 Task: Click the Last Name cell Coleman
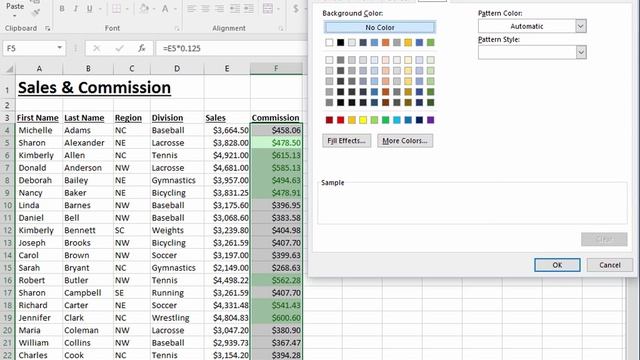point(88,330)
